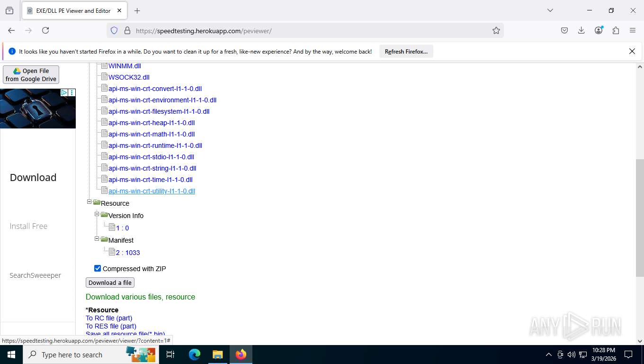The image size is (644, 364).
Task: Select api-ms-win-crt-heap-l1-1-0.dll
Action: pyautogui.click(x=152, y=123)
